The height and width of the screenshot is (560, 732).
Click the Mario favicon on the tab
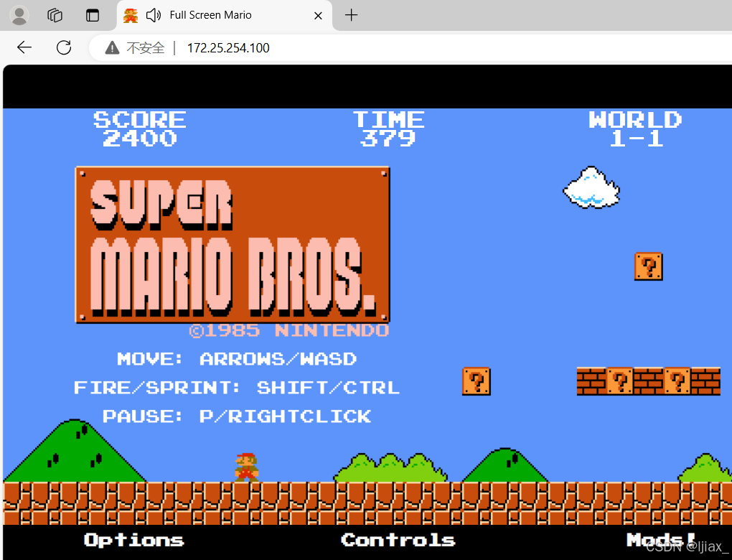131,15
